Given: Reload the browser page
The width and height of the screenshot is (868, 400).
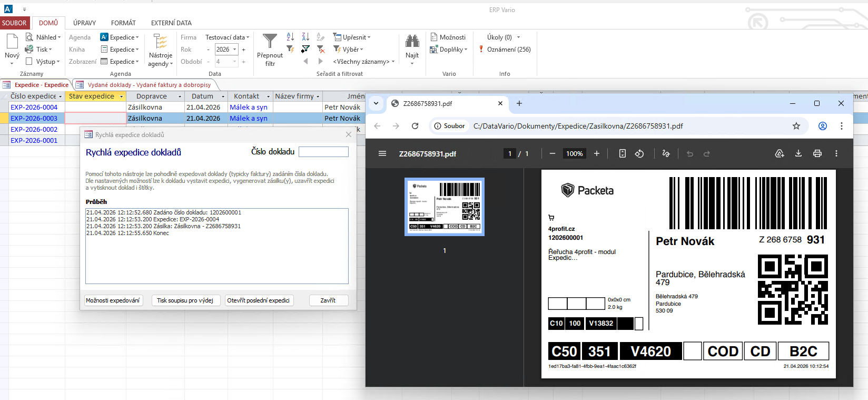Looking at the screenshot, I should pyautogui.click(x=415, y=126).
